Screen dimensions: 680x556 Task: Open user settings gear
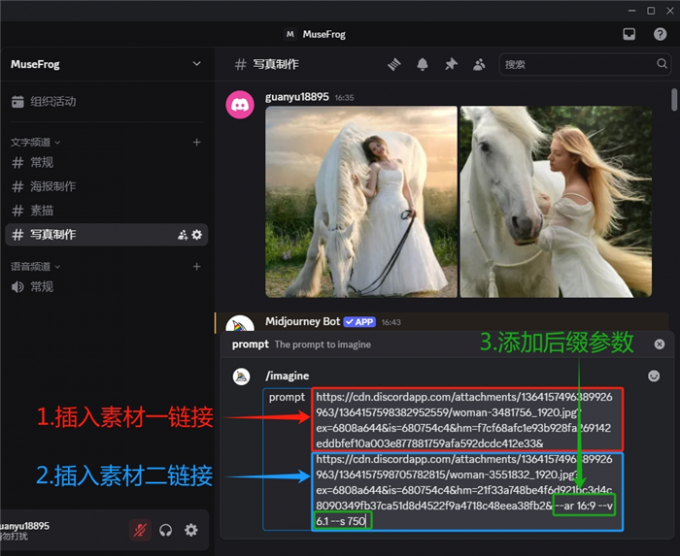coord(191,530)
